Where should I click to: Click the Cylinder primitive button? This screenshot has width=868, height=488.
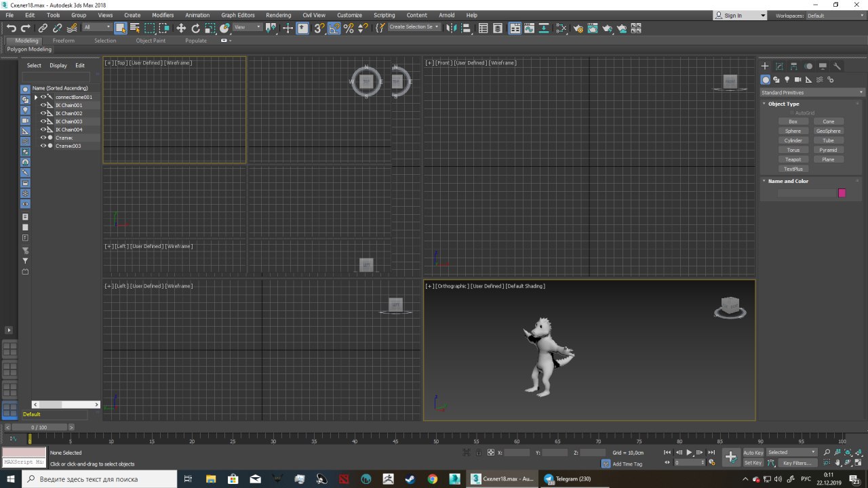coord(793,140)
